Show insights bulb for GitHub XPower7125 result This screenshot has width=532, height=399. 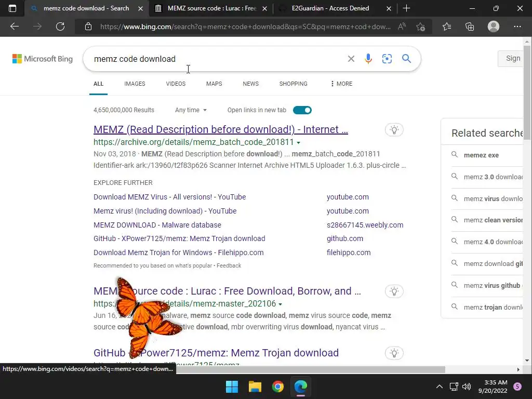pyautogui.click(x=394, y=353)
